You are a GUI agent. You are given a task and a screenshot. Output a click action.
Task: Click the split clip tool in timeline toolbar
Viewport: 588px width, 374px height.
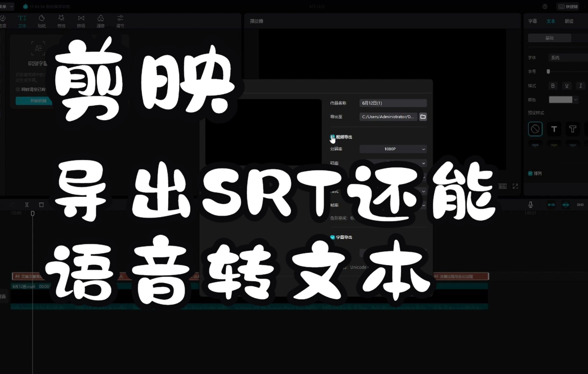click(27, 205)
